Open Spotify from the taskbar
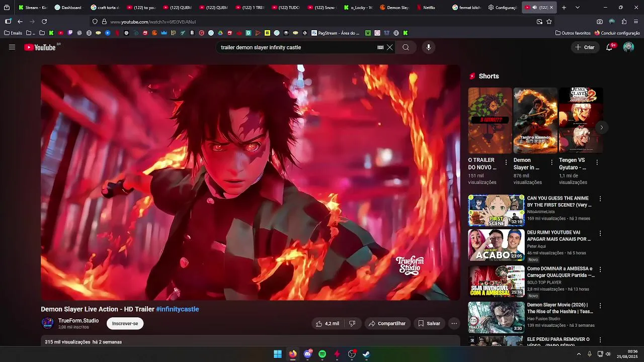Viewport: 644px width, 362px height. [x=323, y=354]
